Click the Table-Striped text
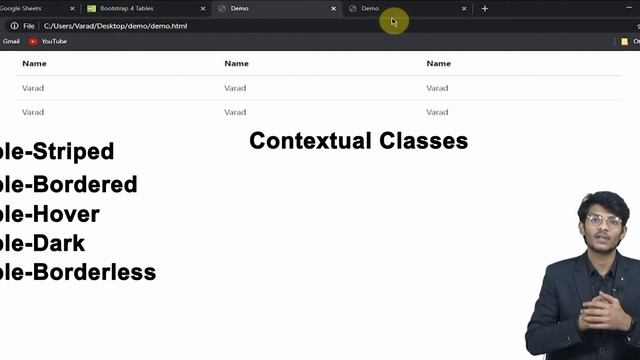The width and height of the screenshot is (640, 360). click(x=57, y=152)
